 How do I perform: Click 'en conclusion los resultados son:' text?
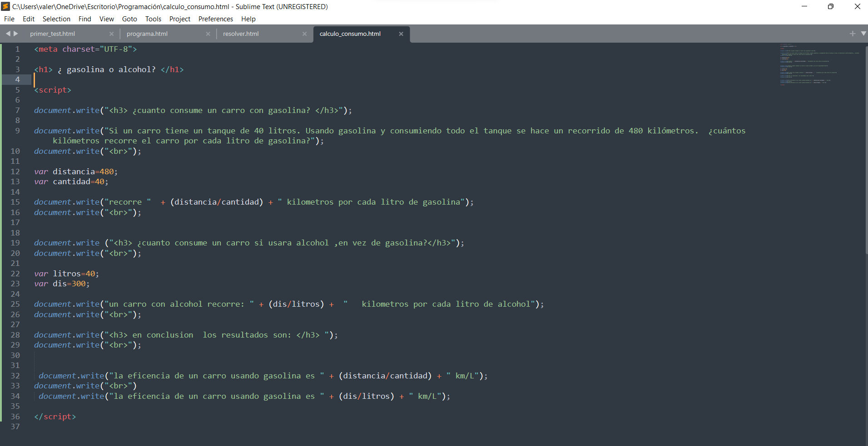[212, 335]
